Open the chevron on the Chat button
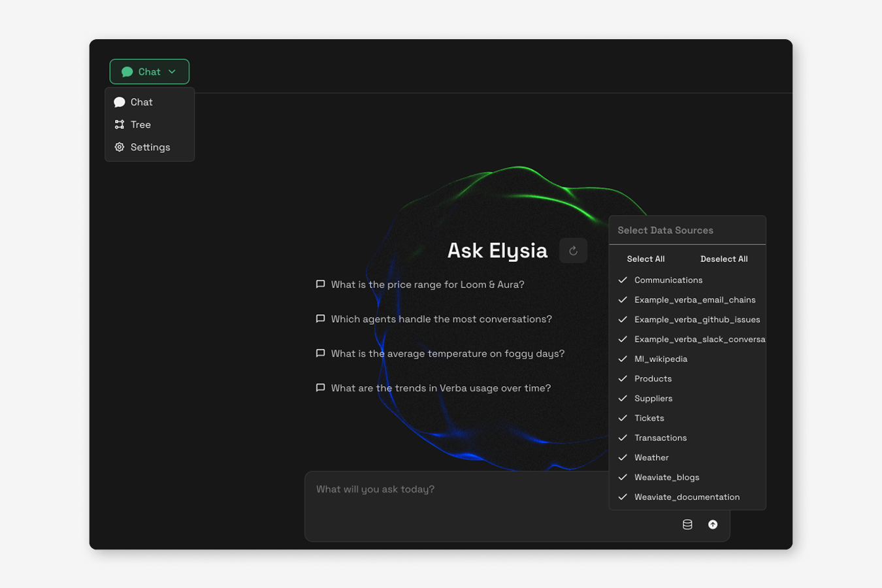 tap(172, 71)
